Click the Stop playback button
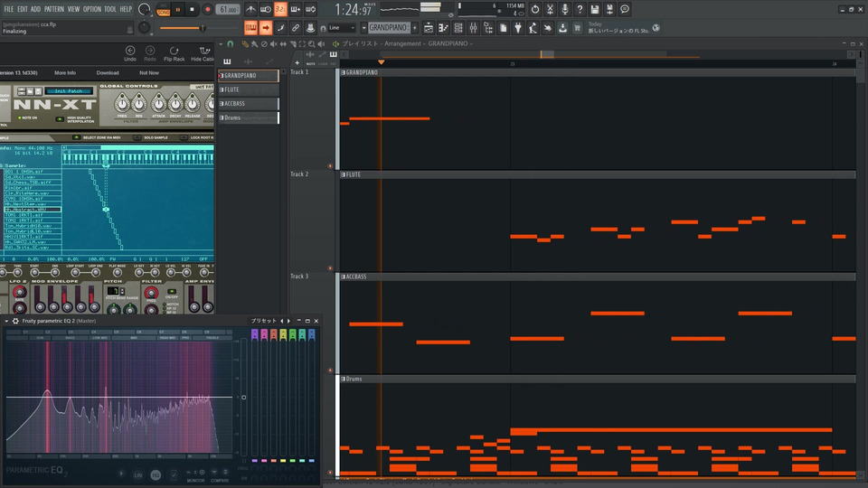This screenshot has width=868, height=488. tap(192, 9)
